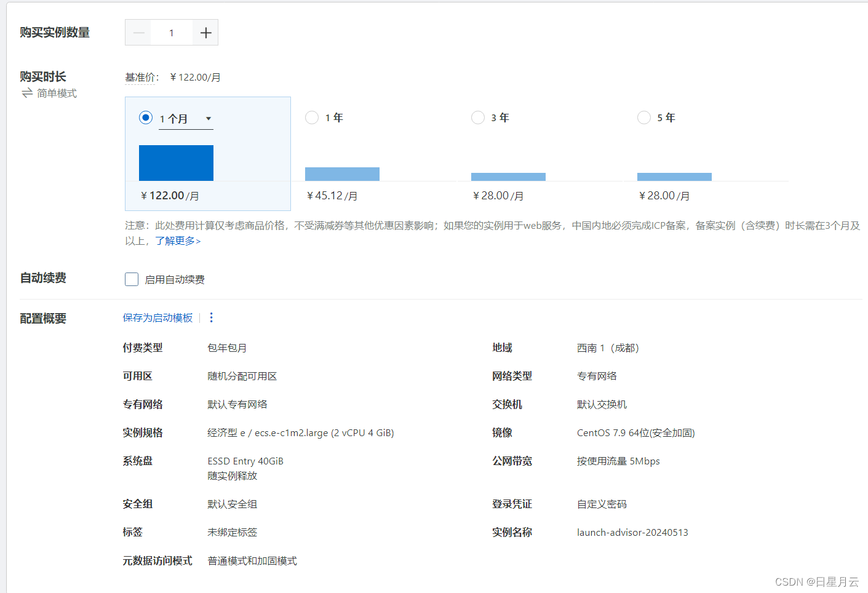Click the 自定义密码 value
The height and width of the screenshot is (593, 868).
click(x=602, y=504)
